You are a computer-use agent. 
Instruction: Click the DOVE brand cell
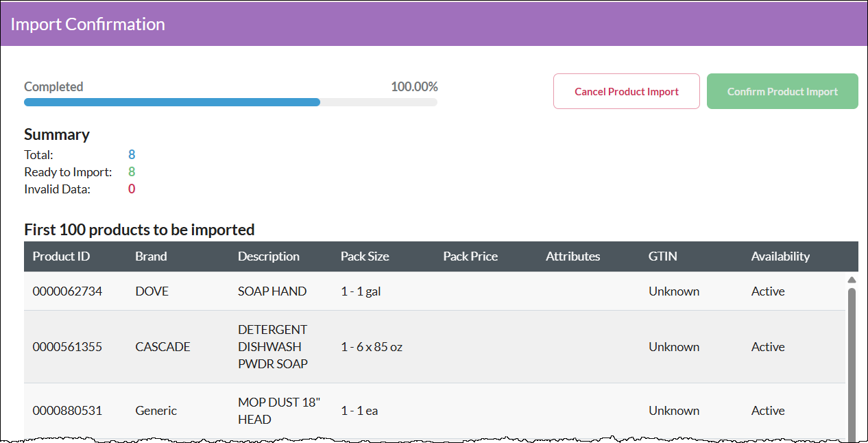coord(152,291)
